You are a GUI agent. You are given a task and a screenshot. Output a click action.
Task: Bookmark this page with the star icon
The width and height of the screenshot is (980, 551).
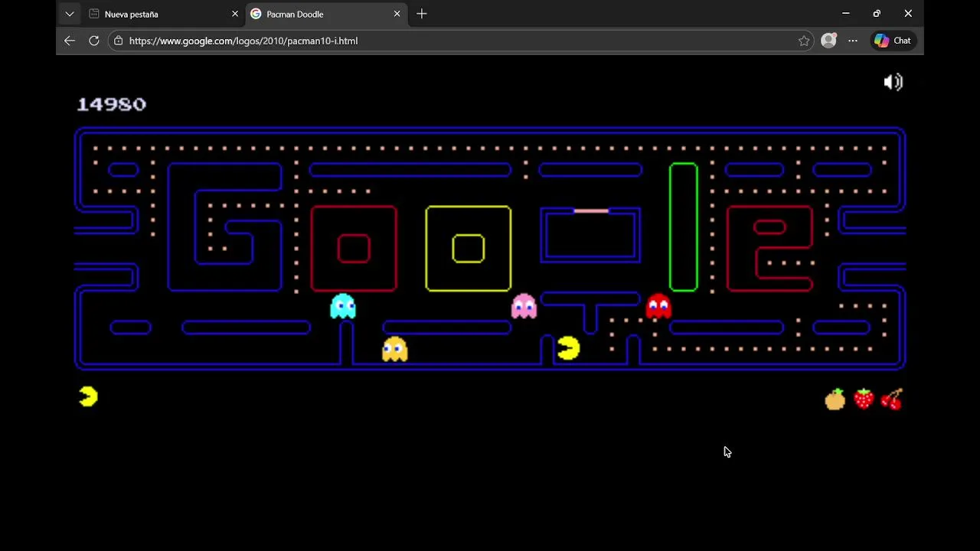click(x=804, y=41)
